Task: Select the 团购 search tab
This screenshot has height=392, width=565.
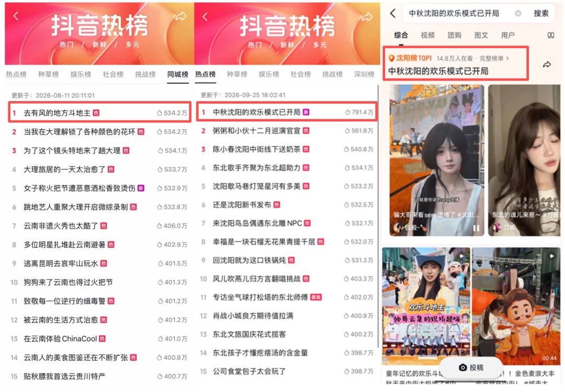Action: pyautogui.click(x=455, y=35)
